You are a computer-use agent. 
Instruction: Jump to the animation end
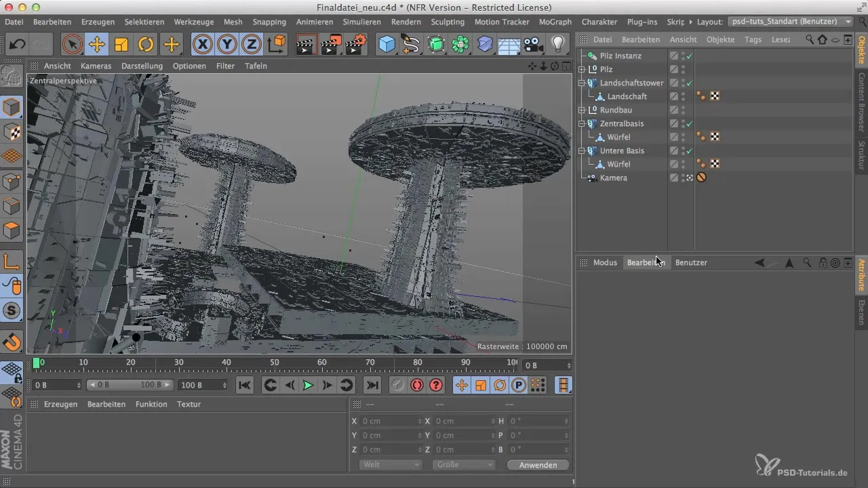(372, 385)
